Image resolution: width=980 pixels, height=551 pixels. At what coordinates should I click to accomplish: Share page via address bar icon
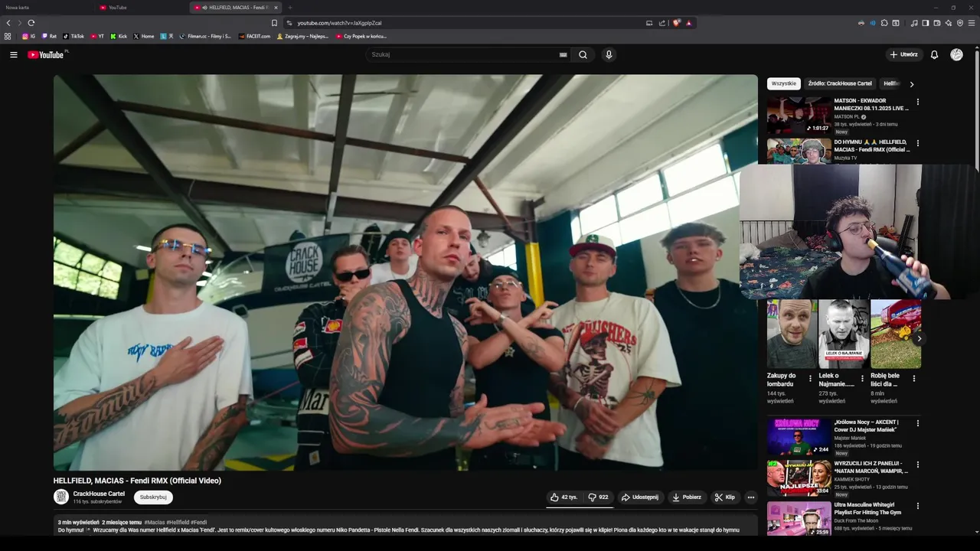point(662,23)
